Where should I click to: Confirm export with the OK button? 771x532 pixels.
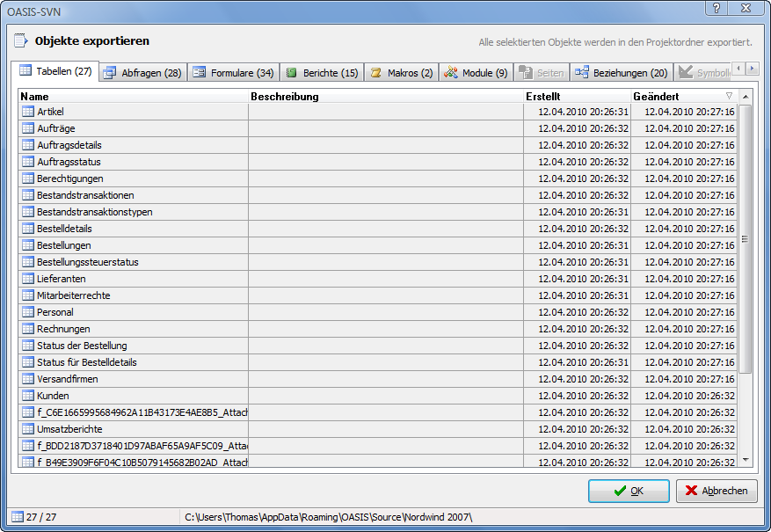tap(629, 491)
